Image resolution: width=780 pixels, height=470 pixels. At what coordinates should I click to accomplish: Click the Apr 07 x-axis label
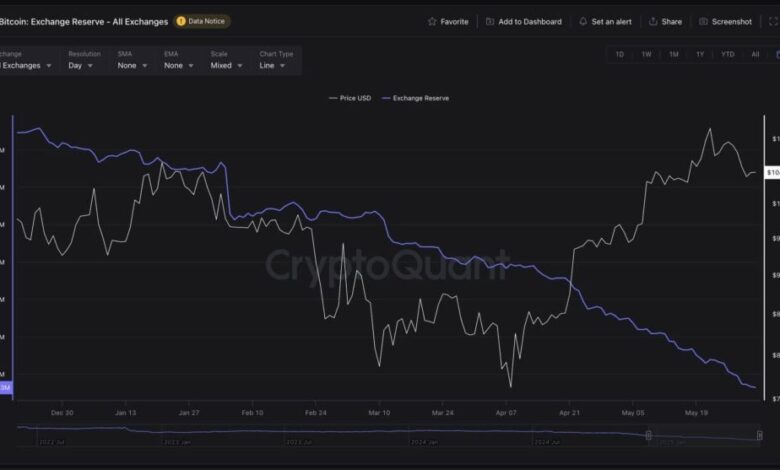tap(506, 413)
